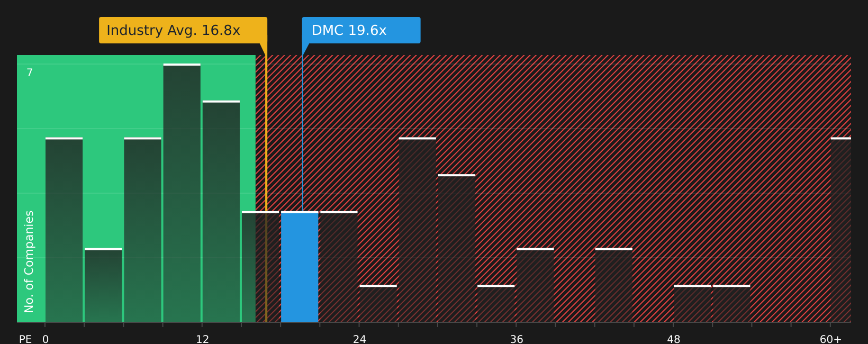The height and width of the screenshot is (344, 868).
Task: Click the x-axis label 0
Action: coord(46,339)
